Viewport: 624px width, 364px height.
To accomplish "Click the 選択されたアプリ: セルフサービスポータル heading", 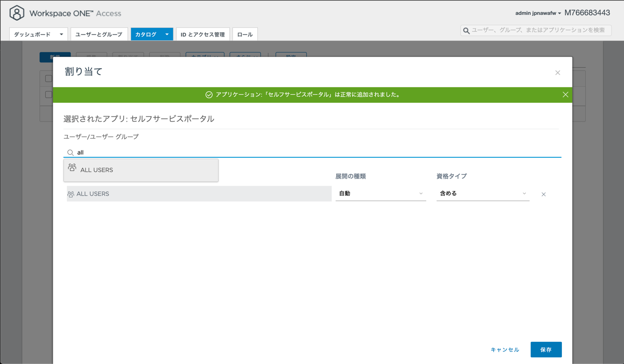I will tap(139, 119).
